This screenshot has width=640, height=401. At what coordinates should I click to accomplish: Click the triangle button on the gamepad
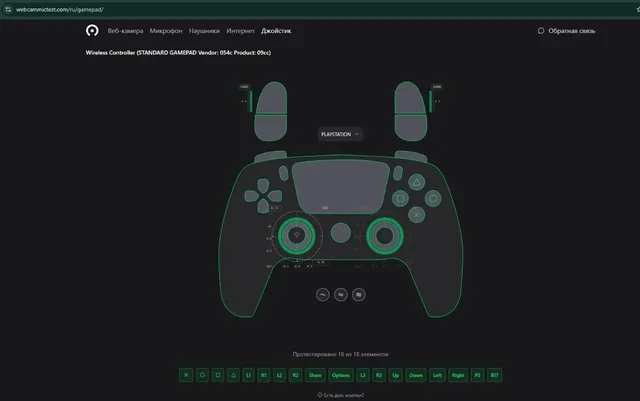coord(416,182)
